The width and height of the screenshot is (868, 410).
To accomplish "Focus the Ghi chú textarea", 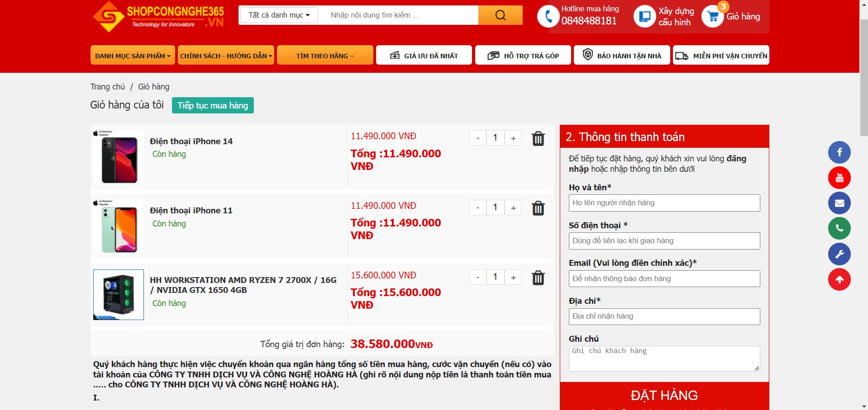I will pyautogui.click(x=664, y=358).
